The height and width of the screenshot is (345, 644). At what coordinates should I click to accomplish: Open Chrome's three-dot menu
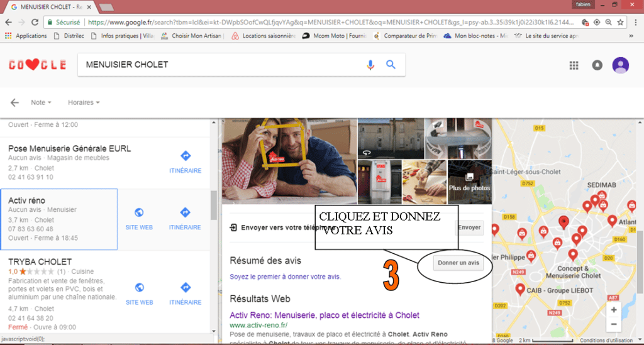click(636, 22)
